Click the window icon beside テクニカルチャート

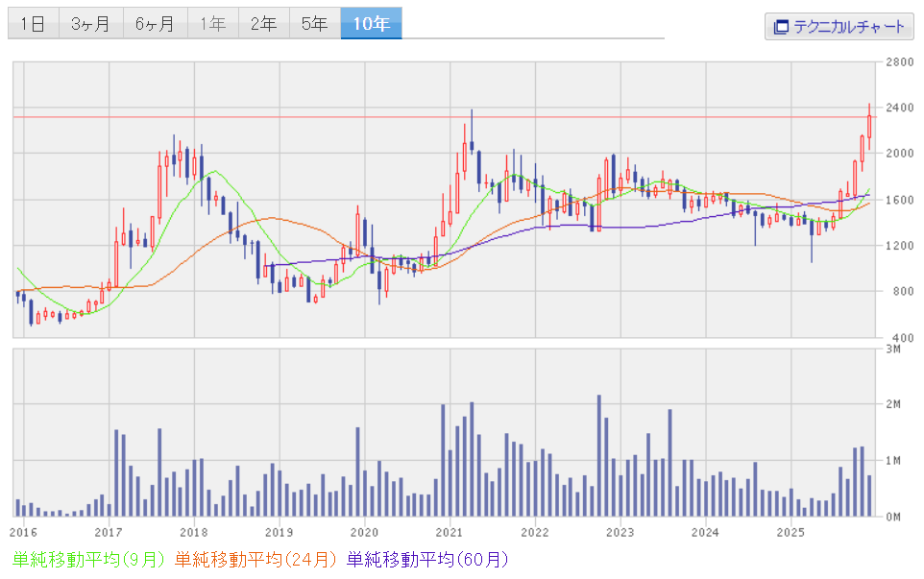(x=781, y=26)
